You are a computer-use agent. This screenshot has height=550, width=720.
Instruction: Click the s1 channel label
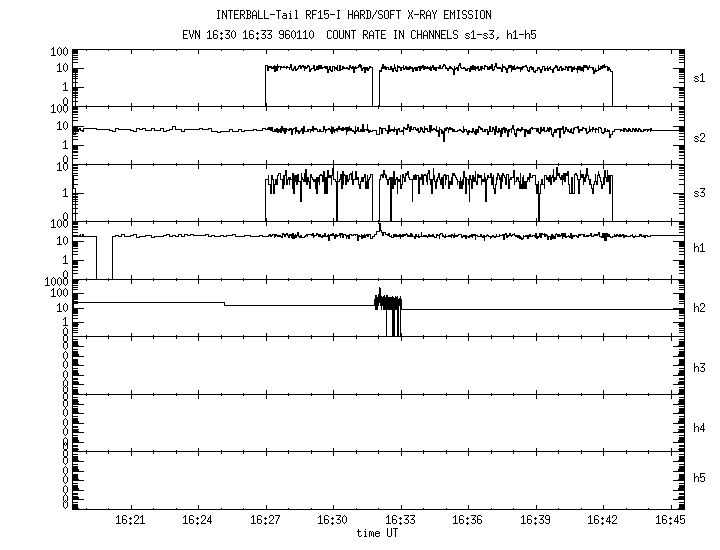pyautogui.click(x=700, y=77)
